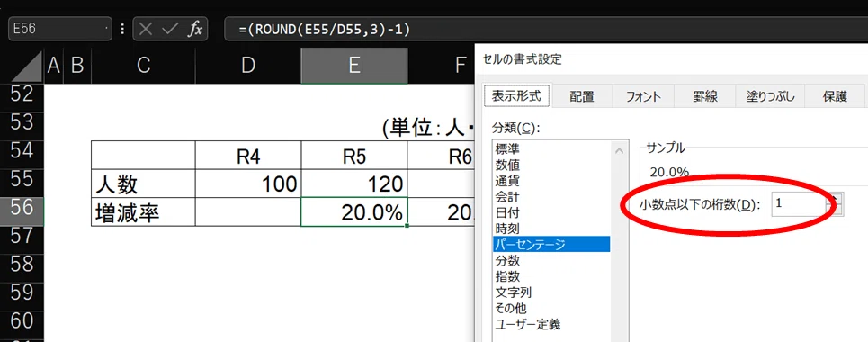The width and height of the screenshot is (868, 342).
Task: Select ユーザー定義 in the category list
Action: point(551,324)
